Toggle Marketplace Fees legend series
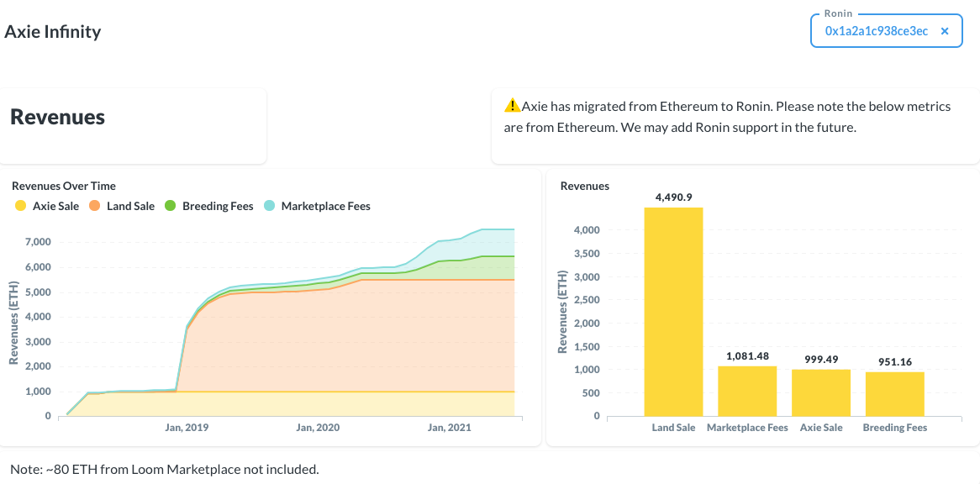The height and width of the screenshot is (484, 980). point(317,206)
